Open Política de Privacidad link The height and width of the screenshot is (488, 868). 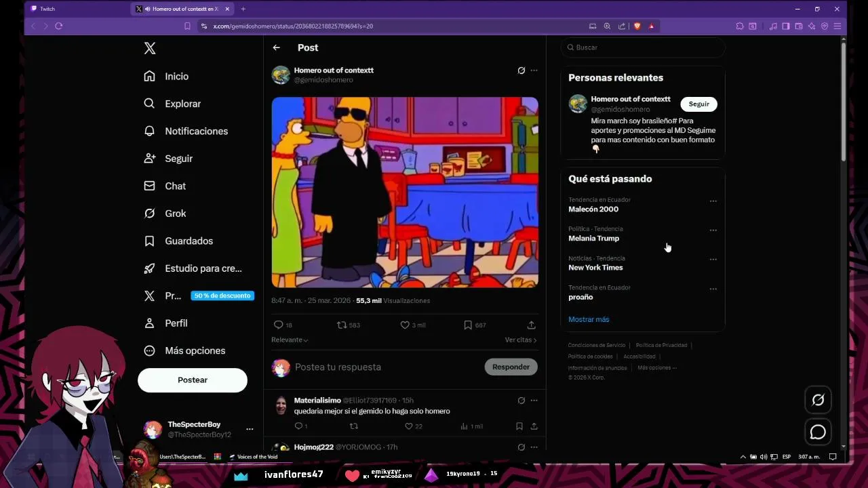click(x=661, y=346)
